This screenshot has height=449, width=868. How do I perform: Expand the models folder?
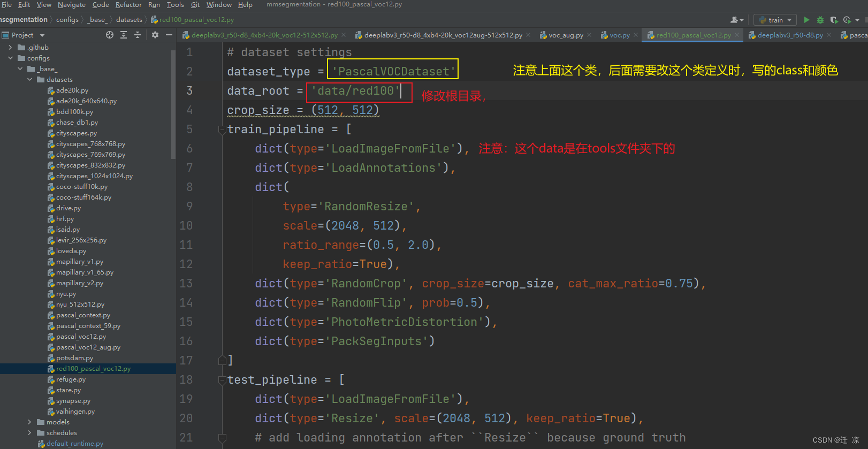[30, 422]
